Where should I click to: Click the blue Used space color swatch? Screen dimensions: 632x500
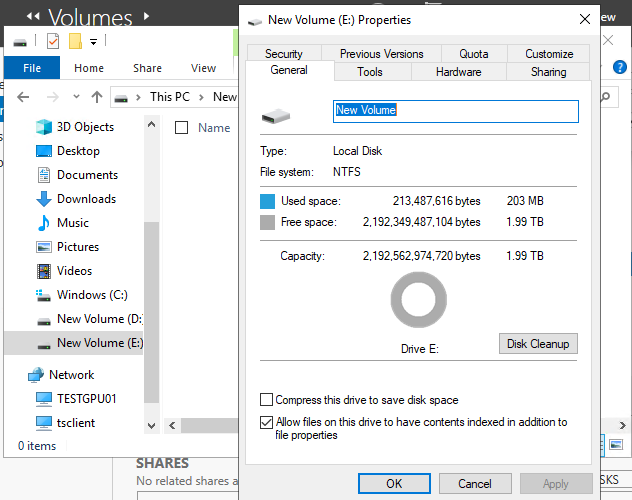pos(267,201)
